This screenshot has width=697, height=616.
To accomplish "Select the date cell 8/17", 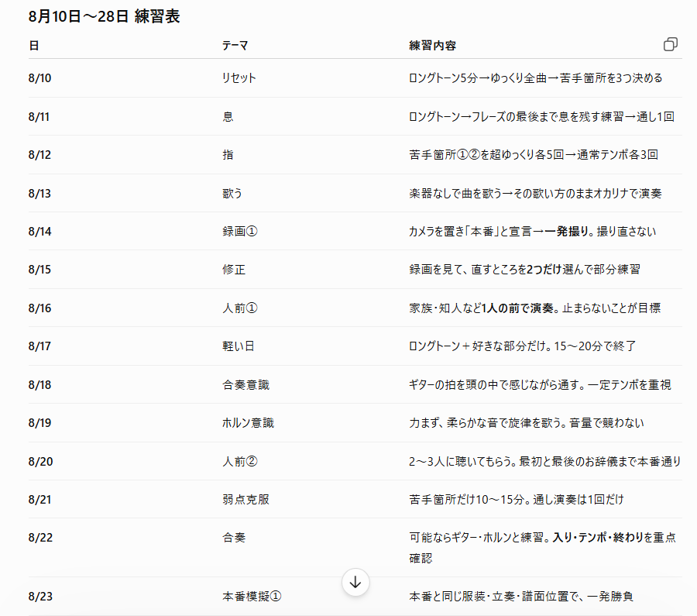I will click(x=39, y=346).
